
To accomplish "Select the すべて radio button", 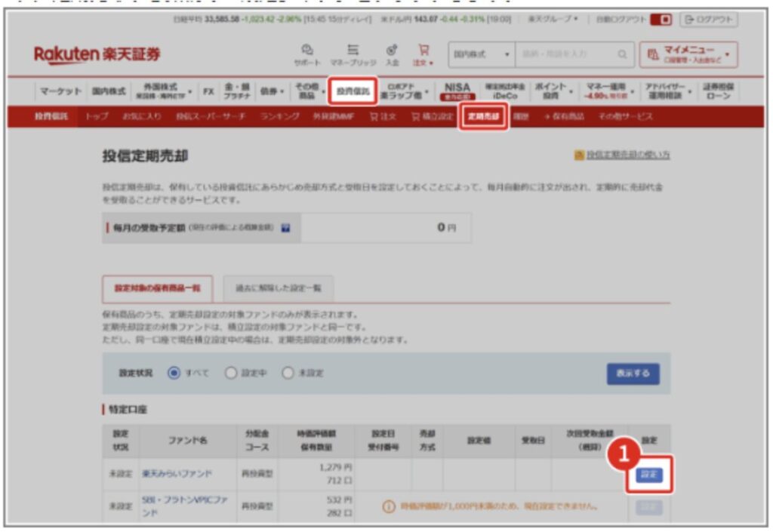I will 174,373.
